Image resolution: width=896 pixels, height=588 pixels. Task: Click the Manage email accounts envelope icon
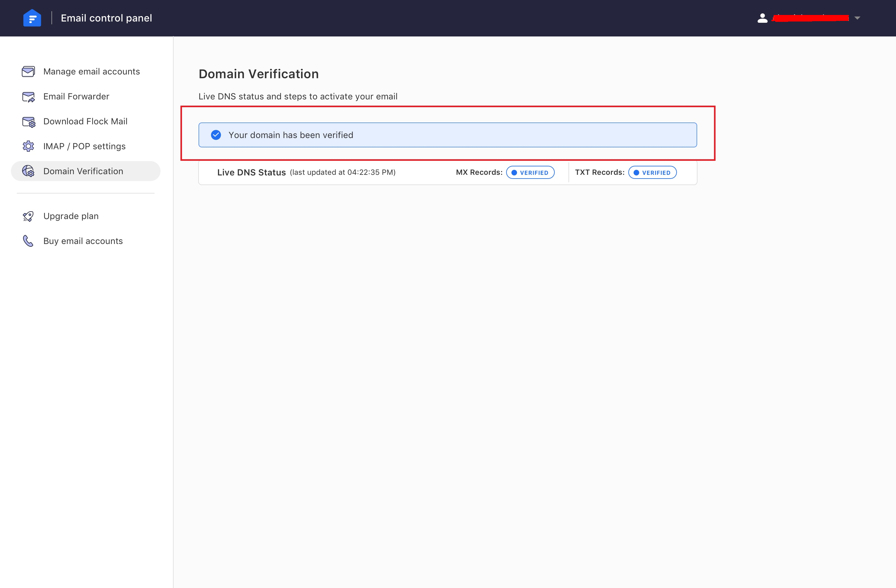point(28,72)
